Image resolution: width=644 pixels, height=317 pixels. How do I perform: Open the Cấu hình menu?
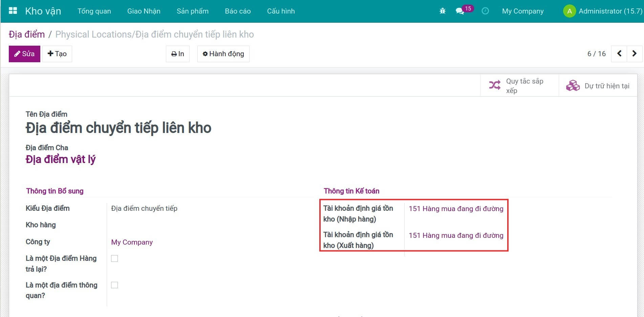281,11
